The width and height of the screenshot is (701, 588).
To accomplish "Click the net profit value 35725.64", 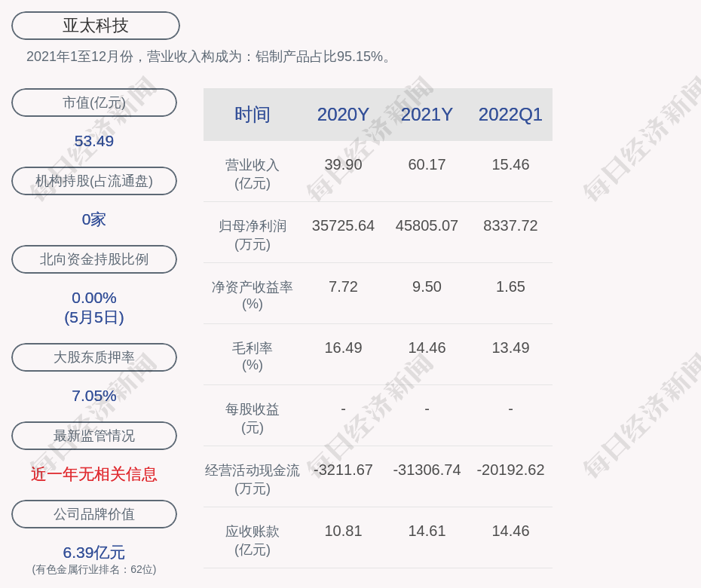I will (344, 226).
